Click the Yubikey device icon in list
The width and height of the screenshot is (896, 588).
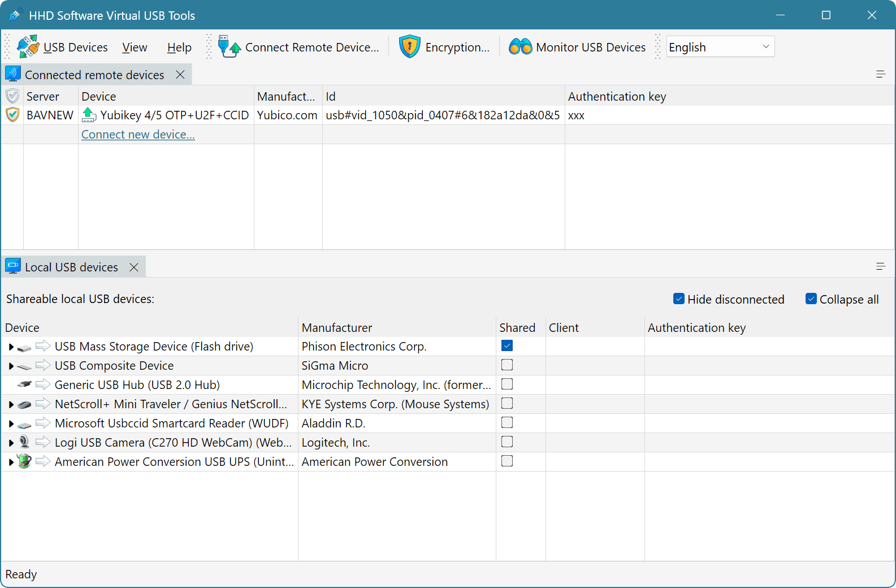pos(89,115)
